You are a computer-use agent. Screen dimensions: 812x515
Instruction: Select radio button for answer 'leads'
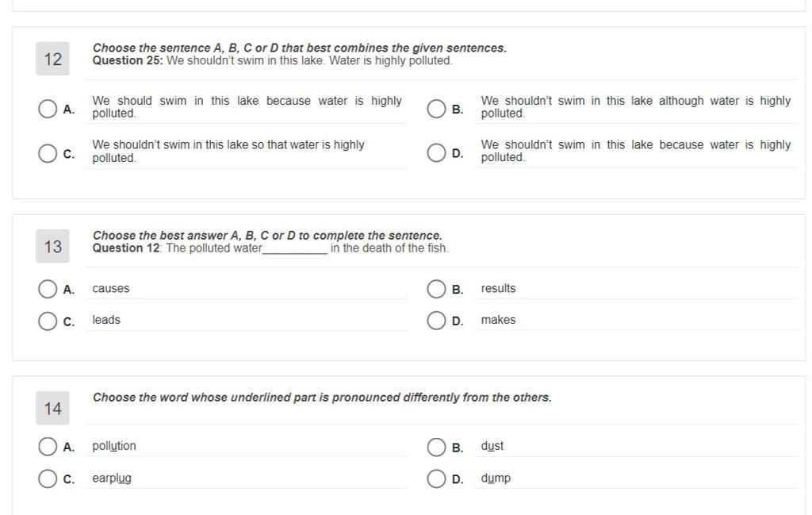click(47, 321)
